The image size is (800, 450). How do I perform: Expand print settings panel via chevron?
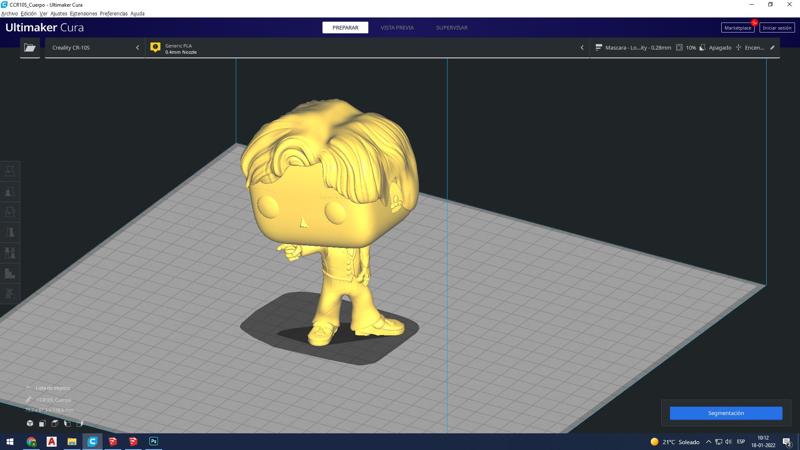(582, 47)
